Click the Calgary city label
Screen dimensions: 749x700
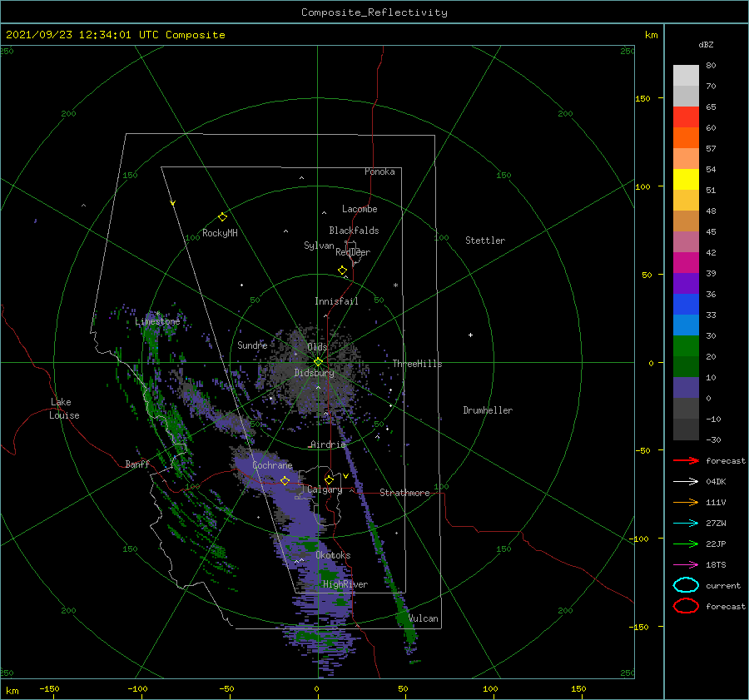click(325, 489)
